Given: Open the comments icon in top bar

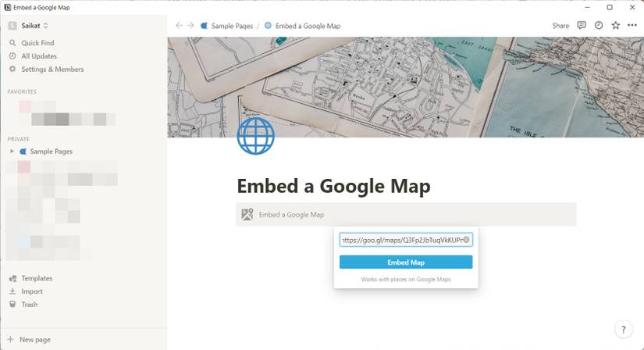Looking at the screenshot, I should click(582, 26).
